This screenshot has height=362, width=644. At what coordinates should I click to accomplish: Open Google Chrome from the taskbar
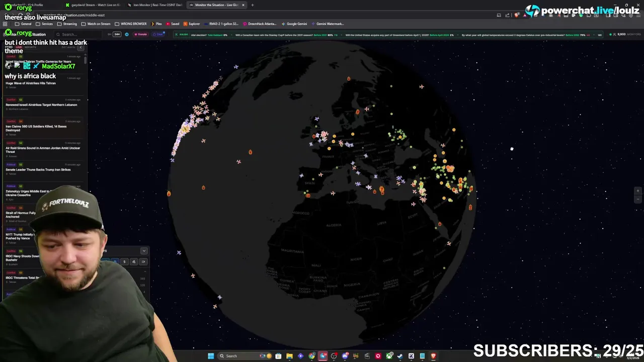[312, 356]
